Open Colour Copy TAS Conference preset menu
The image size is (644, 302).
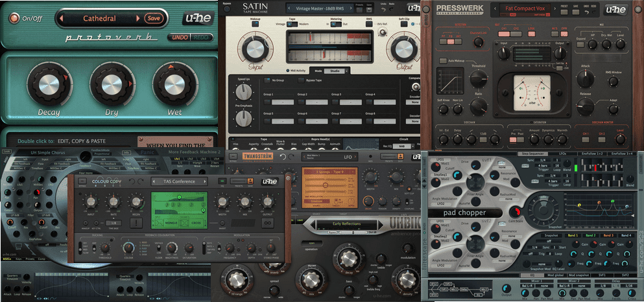point(179,181)
